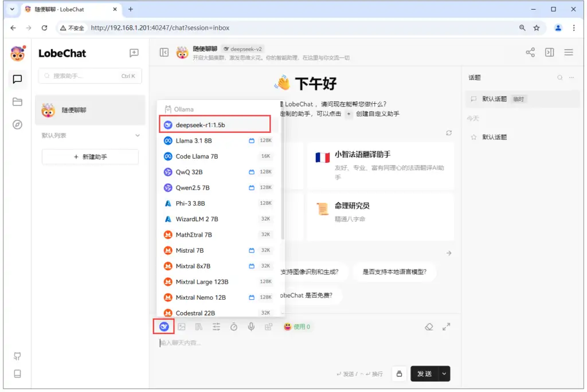Collapse the assistant list with the chevron icon

tap(165, 52)
